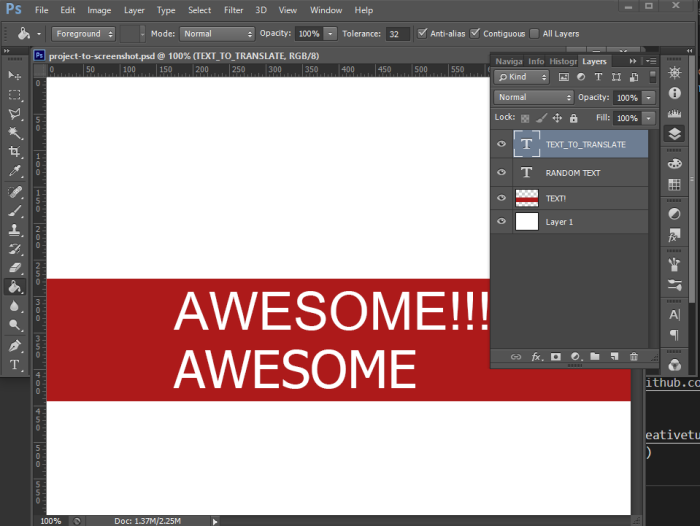Open the Image menu
Screen dimensions: 700x526
point(99,10)
